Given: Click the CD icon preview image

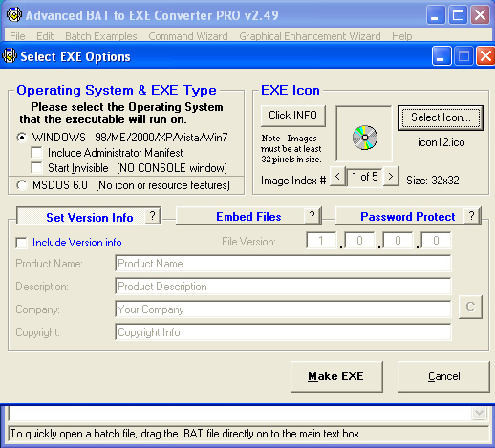Looking at the screenshot, I should pyautogui.click(x=365, y=138).
